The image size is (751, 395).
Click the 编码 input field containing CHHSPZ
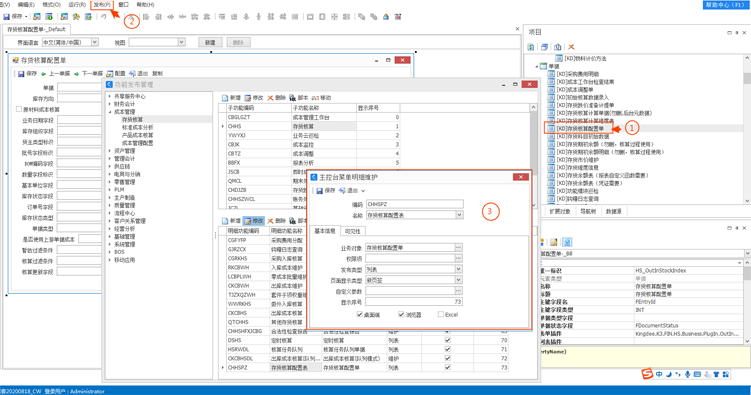pyautogui.click(x=414, y=204)
